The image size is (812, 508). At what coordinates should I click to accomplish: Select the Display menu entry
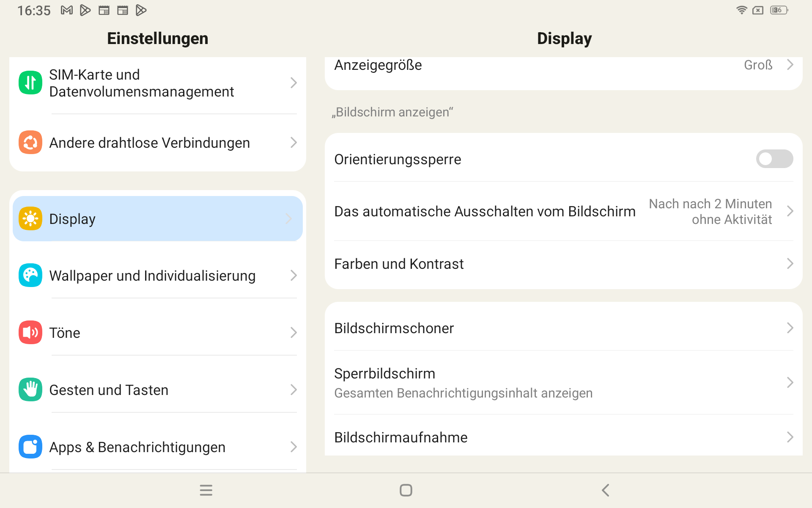pos(157,218)
